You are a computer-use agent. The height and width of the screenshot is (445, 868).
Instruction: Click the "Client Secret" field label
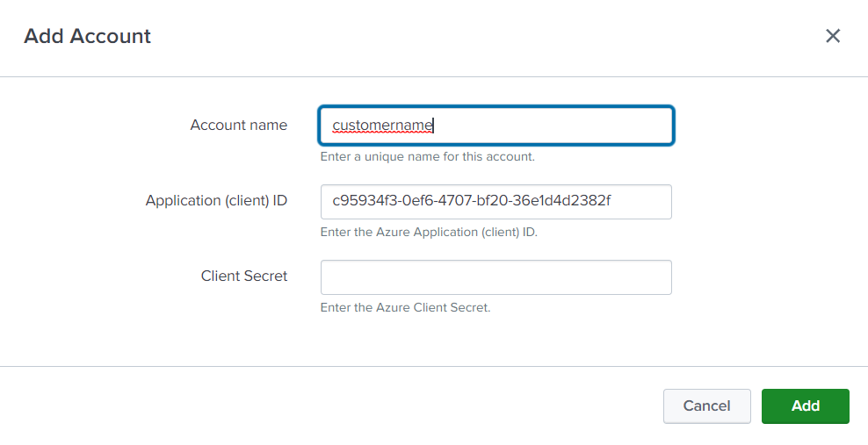[243, 276]
